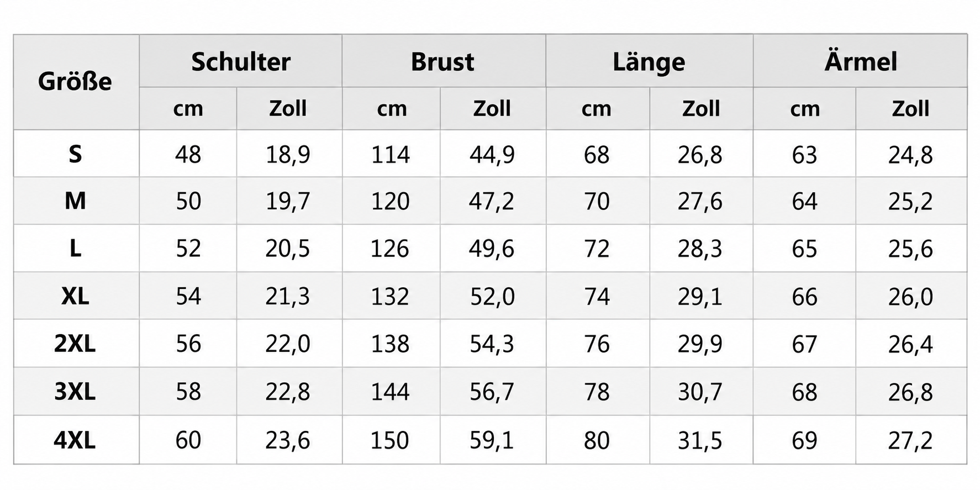This screenshot has height=490, width=980.
Task: Select the Länge header cell
Action: (649, 61)
